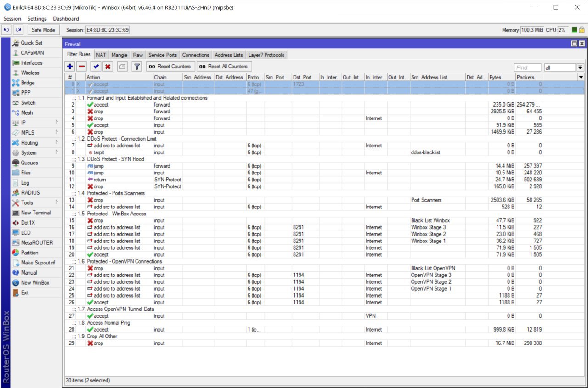Click the blue checkmark Enable icon
This screenshot has width=588, height=388.
(x=96, y=67)
